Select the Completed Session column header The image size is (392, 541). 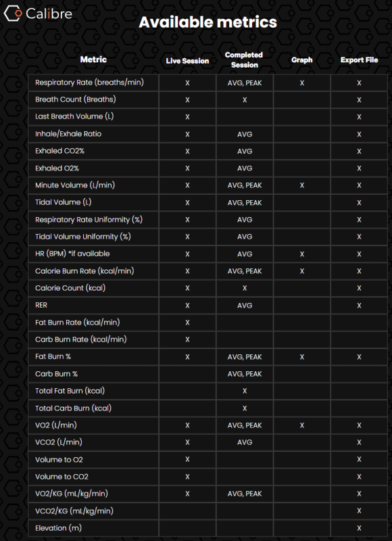[244, 60]
